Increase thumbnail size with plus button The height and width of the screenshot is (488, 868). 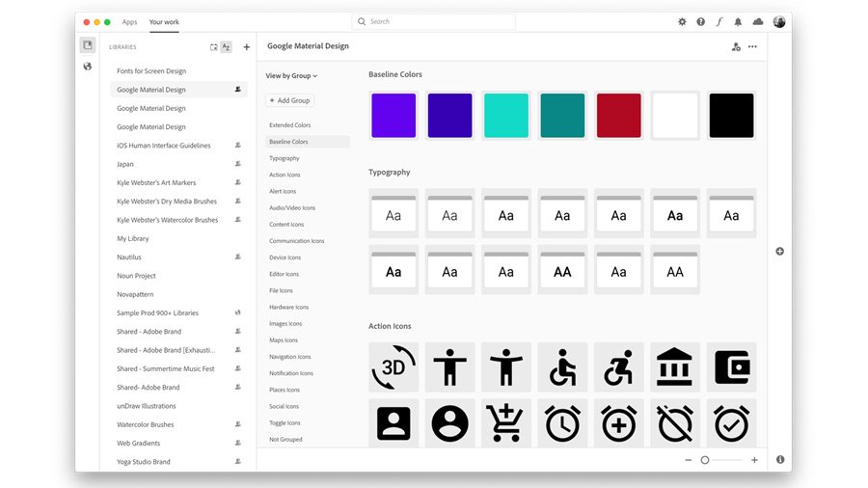[x=754, y=460]
